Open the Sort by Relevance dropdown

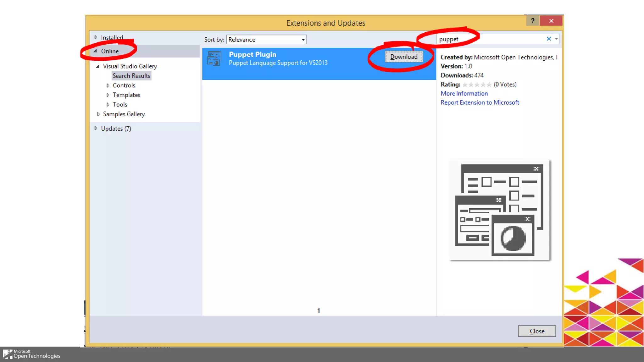(266, 40)
